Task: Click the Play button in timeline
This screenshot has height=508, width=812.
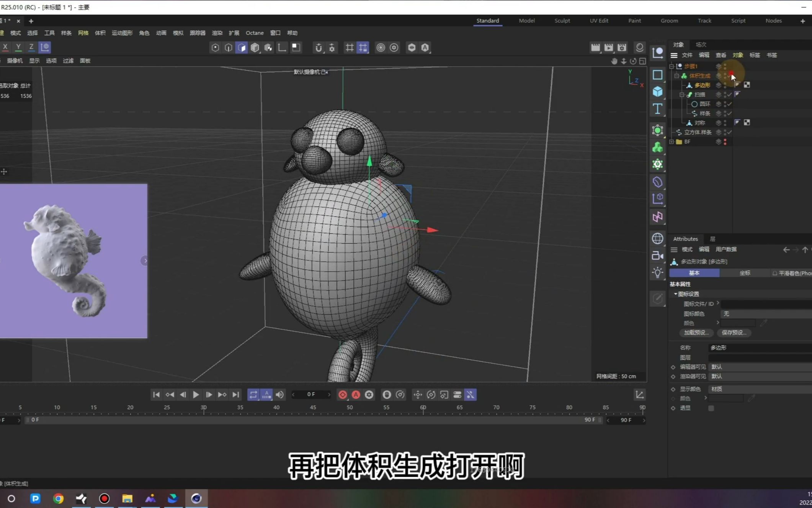Action: click(196, 395)
